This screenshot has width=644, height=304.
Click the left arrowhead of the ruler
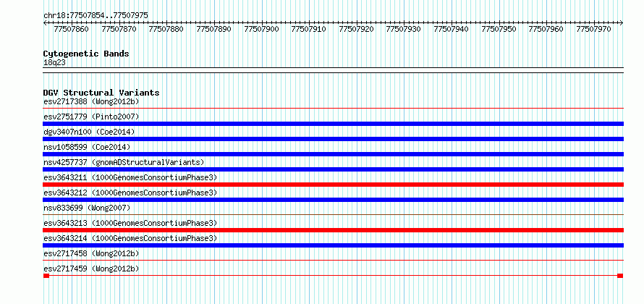click(x=45, y=23)
